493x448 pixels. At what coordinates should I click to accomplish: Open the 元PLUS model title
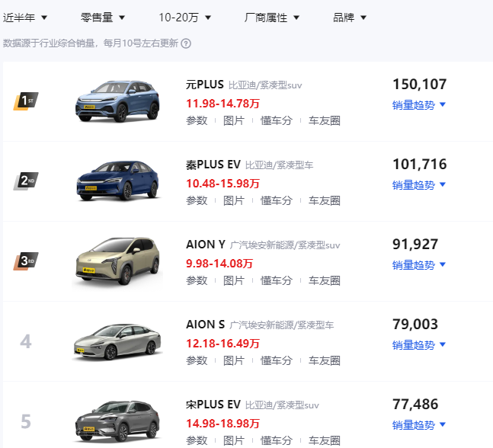pyautogui.click(x=205, y=85)
